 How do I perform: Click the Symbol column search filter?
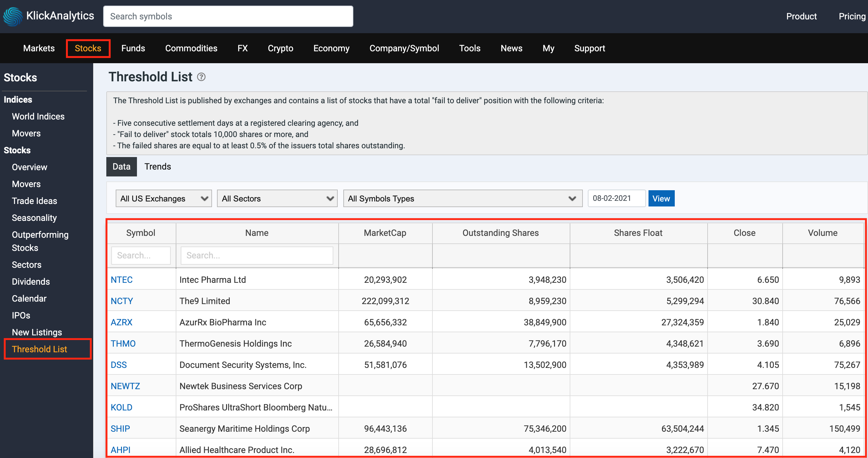141,256
